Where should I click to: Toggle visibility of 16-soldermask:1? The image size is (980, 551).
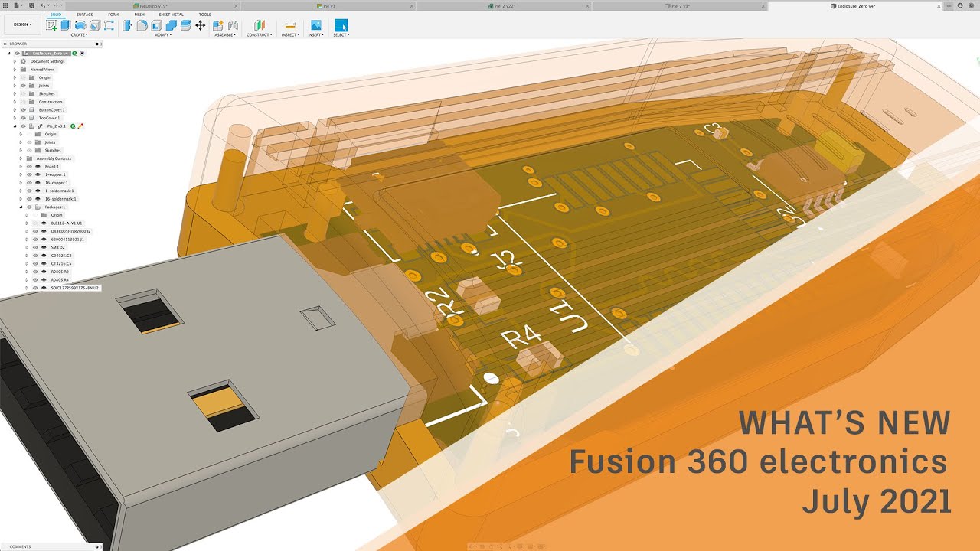coord(29,198)
